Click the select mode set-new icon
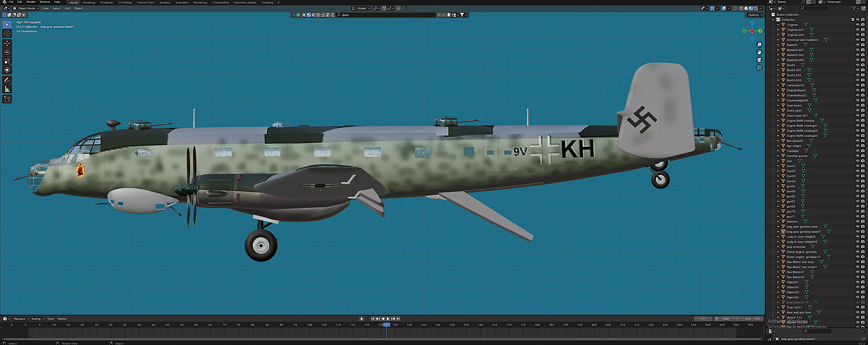This screenshot has width=868, height=345. 4,15
